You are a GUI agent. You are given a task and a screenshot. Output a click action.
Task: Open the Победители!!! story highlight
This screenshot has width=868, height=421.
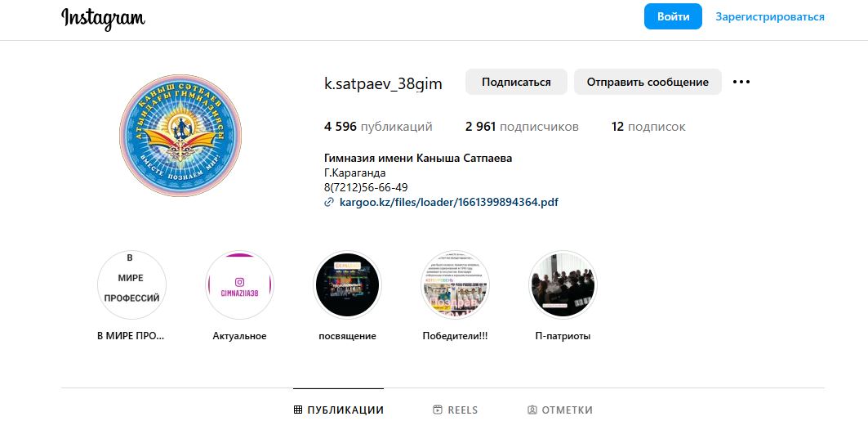tap(455, 284)
